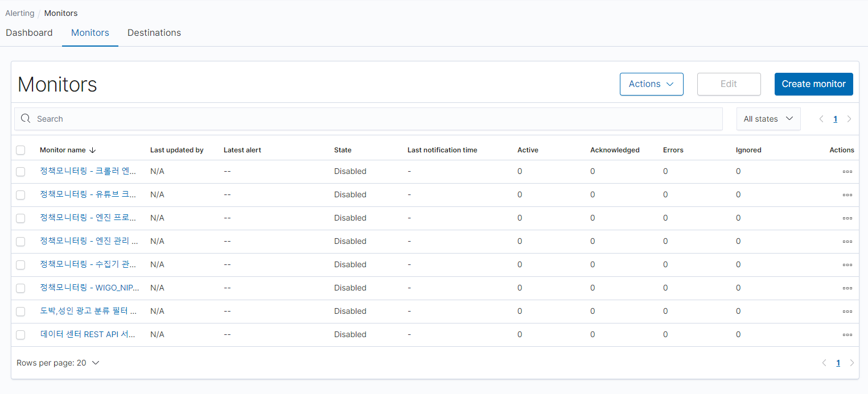The width and height of the screenshot is (868, 394).
Task: Open row actions for 유튜브 monitor
Action: point(847,195)
